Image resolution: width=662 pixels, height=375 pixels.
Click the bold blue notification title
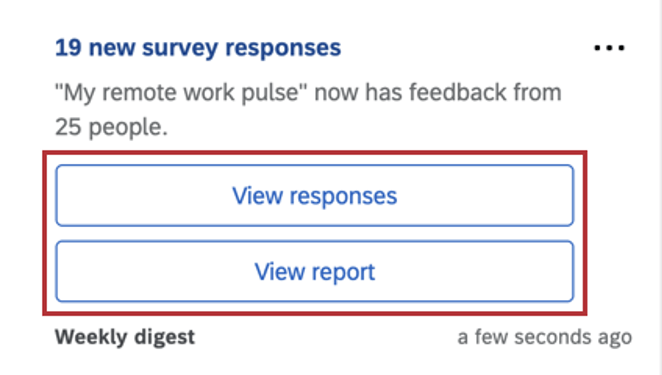(198, 48)
